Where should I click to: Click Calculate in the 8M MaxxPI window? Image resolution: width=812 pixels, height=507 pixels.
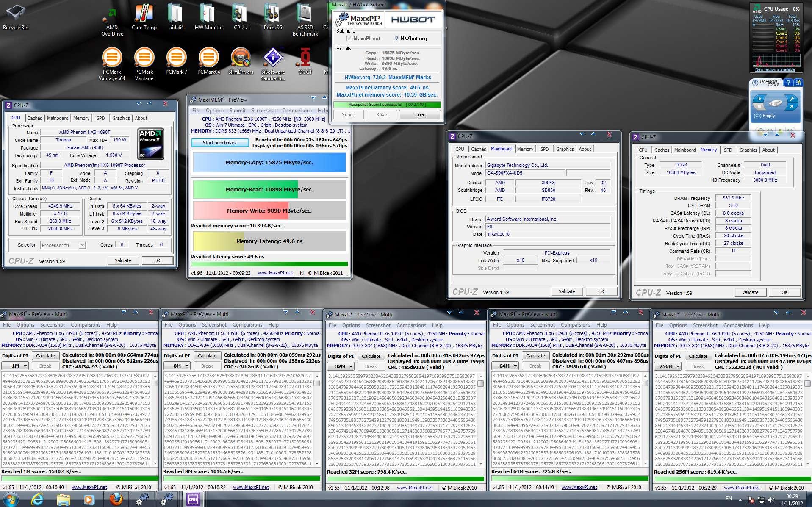207,356
